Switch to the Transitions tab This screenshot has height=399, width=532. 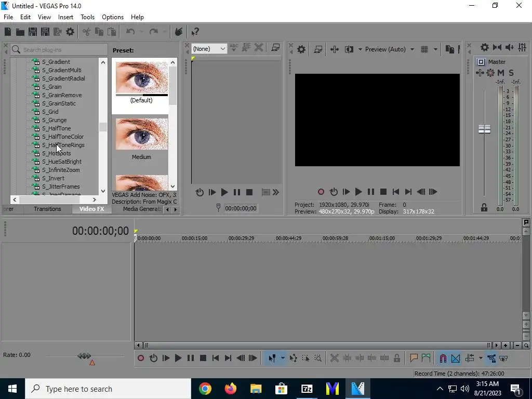tap(47, 209)
